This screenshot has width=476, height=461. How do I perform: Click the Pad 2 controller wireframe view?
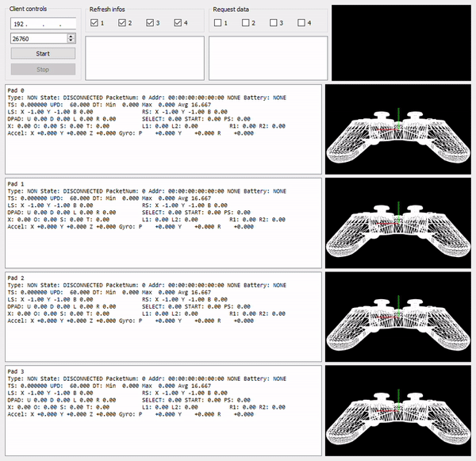pyautogui.click(x=398, y=317)
